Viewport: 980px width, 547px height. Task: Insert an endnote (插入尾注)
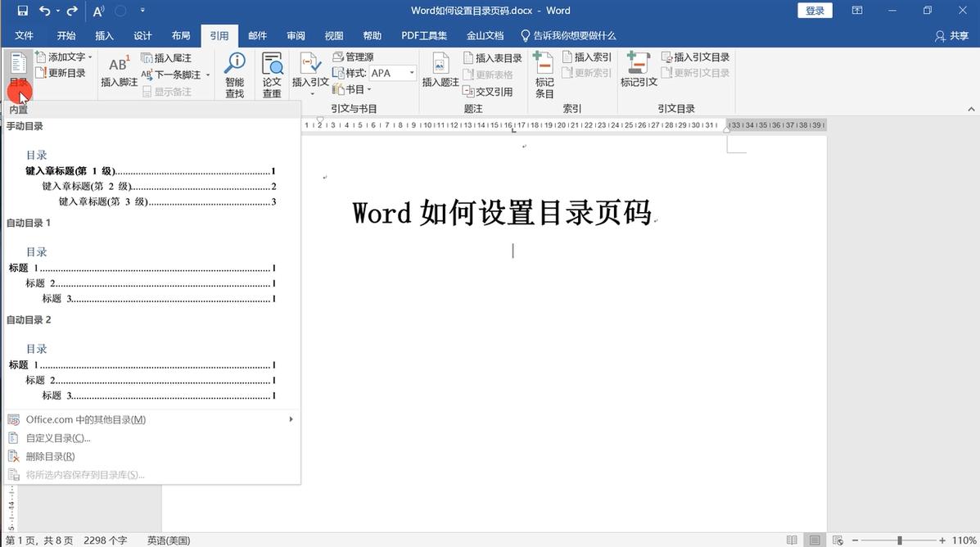166,57
